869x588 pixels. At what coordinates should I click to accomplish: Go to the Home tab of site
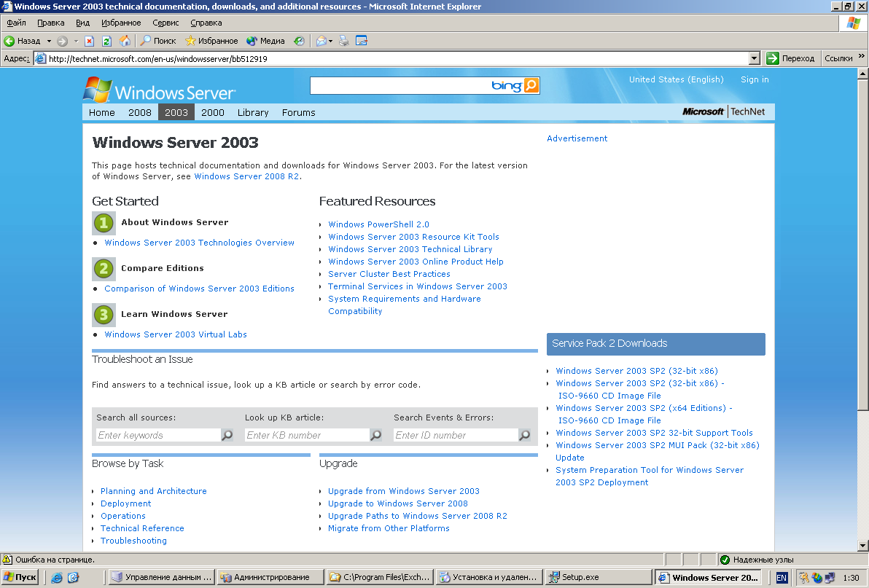(x=102, y=112)
